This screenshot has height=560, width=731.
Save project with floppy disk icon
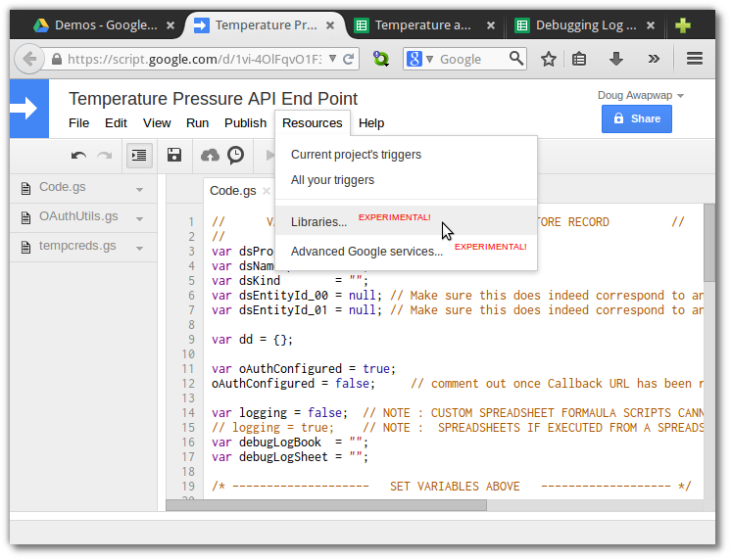(174, 155)
